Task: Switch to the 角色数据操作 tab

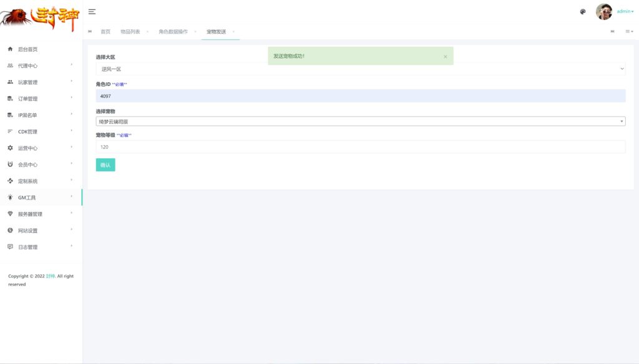Action: 173,31
